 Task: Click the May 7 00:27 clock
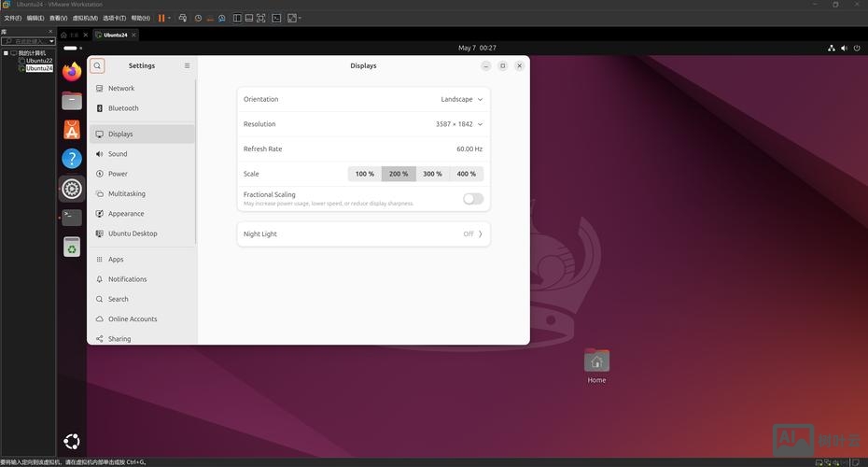pos(477,49)
